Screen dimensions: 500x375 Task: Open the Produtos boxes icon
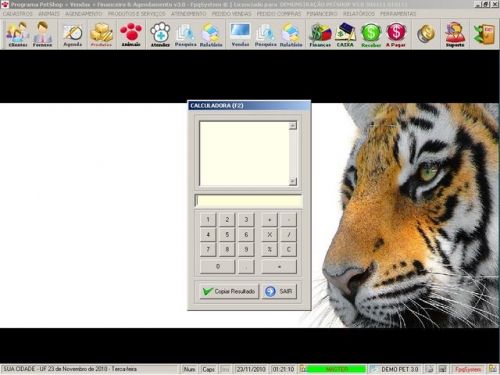click(101, 34)
